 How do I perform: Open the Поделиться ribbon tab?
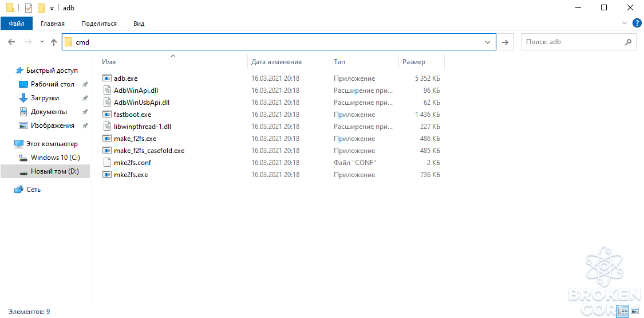99,24
